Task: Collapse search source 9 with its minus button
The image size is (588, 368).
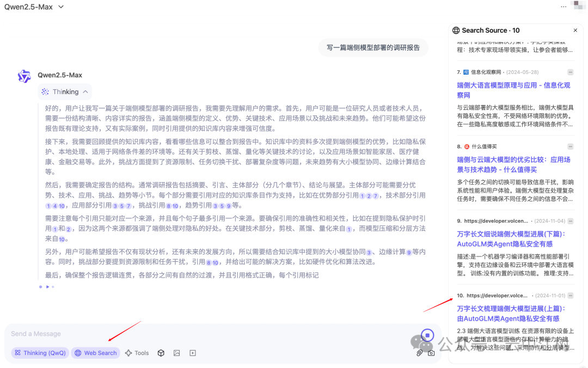Action: pyautogui.click(x=571, y=221)
